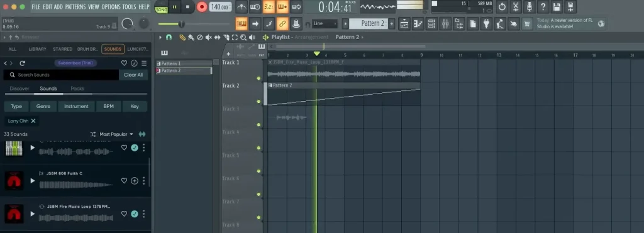Toggle wait for input before recording

pyautogui.click(x=255, y=6)
